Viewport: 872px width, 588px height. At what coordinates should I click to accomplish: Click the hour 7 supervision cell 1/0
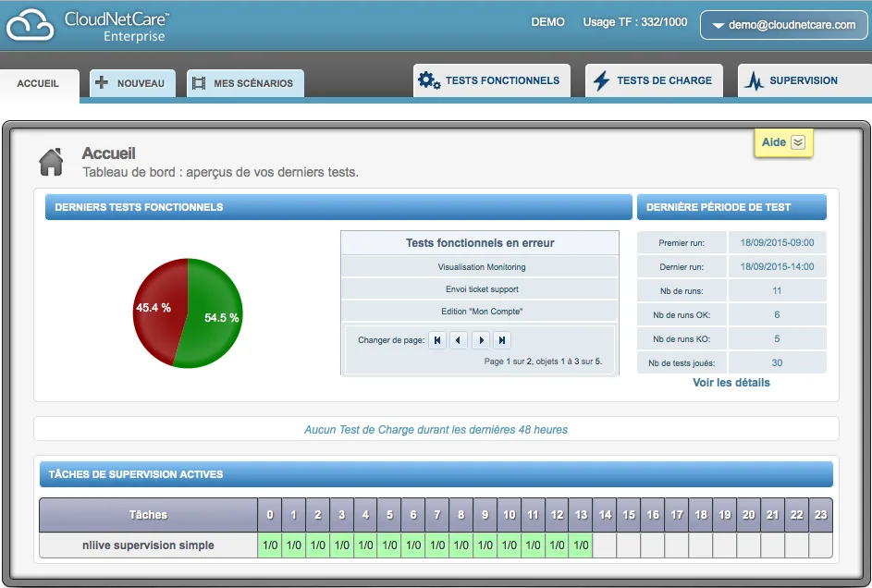point(437,545)
